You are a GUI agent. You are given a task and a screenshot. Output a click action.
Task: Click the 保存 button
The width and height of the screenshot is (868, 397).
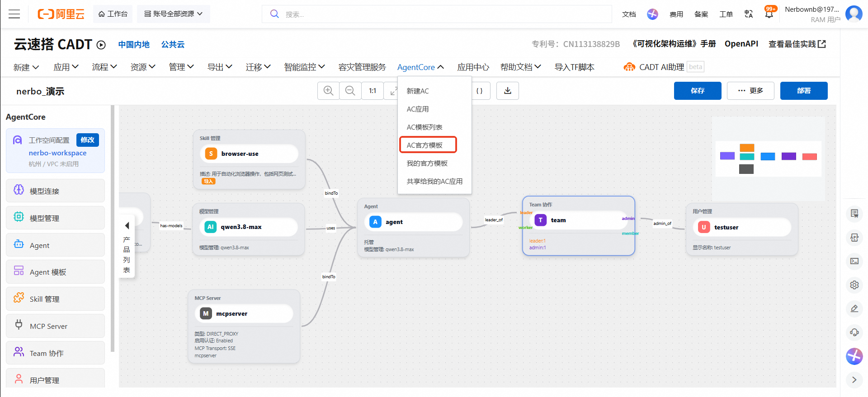click(698, 91)
